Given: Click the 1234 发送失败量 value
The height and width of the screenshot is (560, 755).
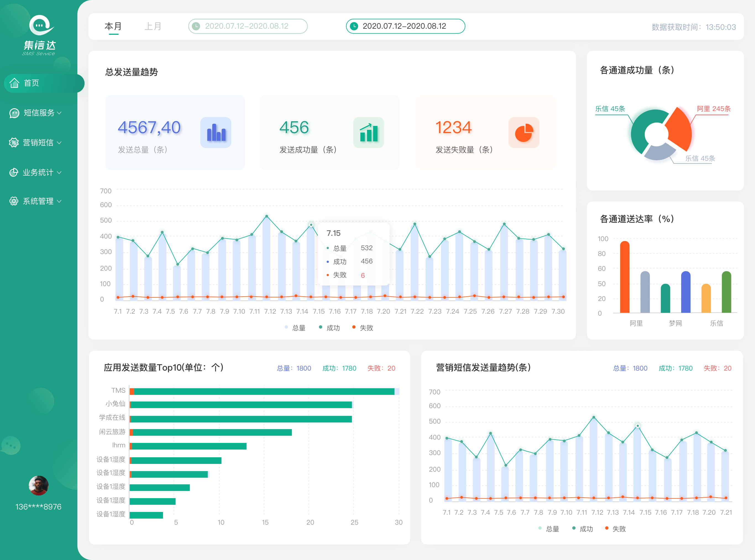Looking at the screenshot, I should coord(453,128).
